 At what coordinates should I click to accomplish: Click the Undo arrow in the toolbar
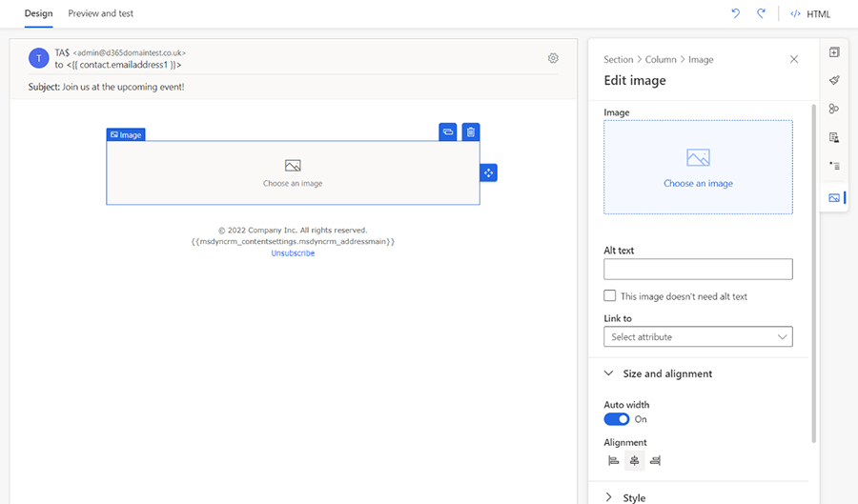pos(735,13)
